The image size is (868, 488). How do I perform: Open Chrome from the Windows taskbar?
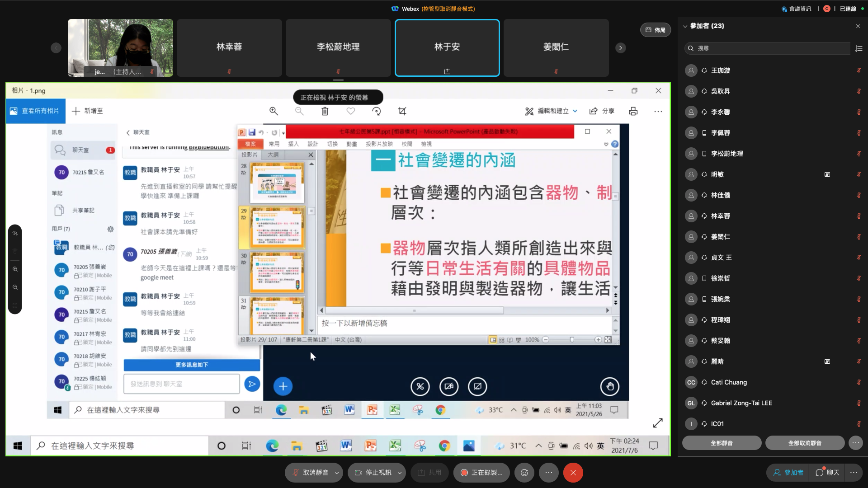coord(444,446)
